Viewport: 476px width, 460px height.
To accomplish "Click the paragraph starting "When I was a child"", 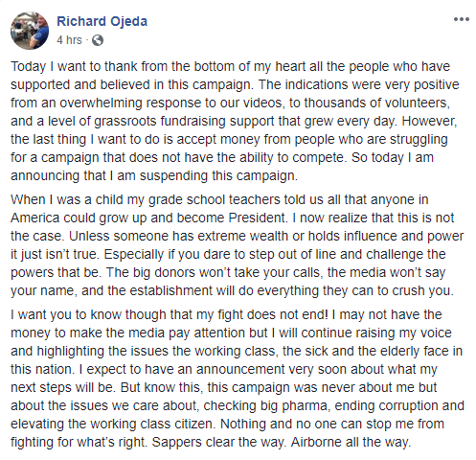I will click(237, 245).
